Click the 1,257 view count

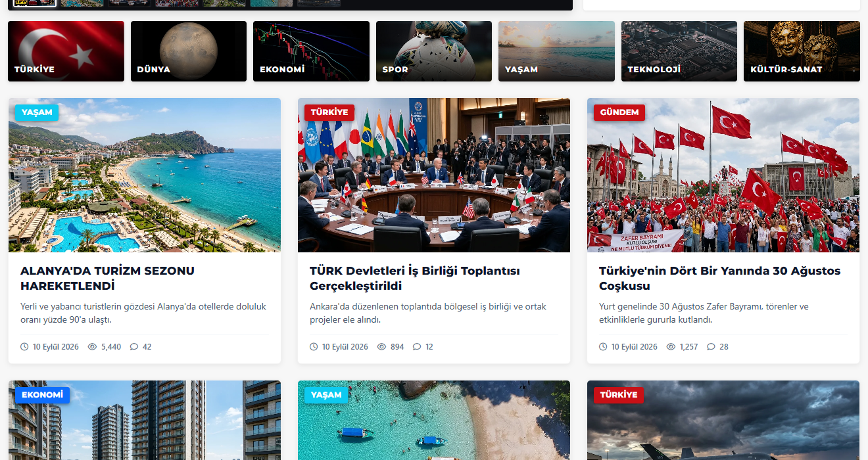point(688,346)
